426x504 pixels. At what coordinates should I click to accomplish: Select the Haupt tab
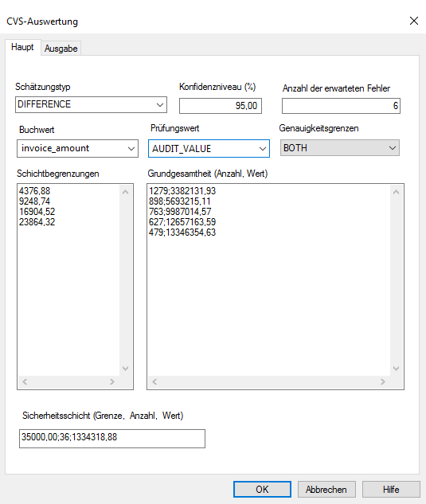click(22, 47)
